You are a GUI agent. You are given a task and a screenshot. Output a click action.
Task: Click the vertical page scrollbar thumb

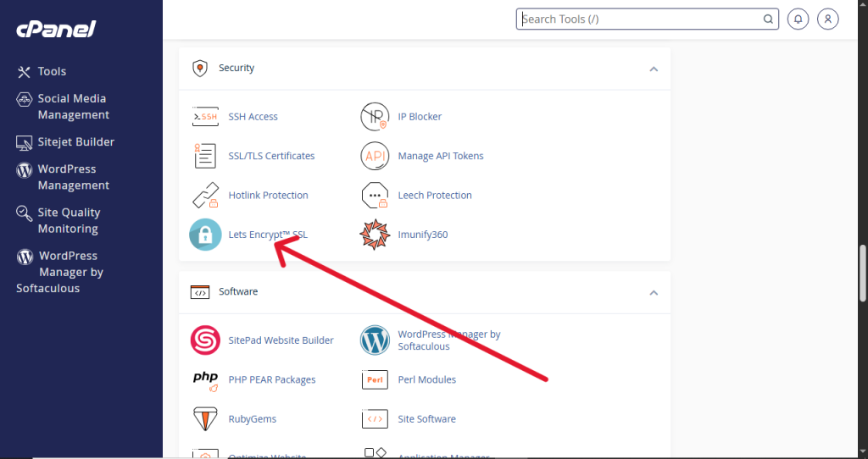[862, 274]
